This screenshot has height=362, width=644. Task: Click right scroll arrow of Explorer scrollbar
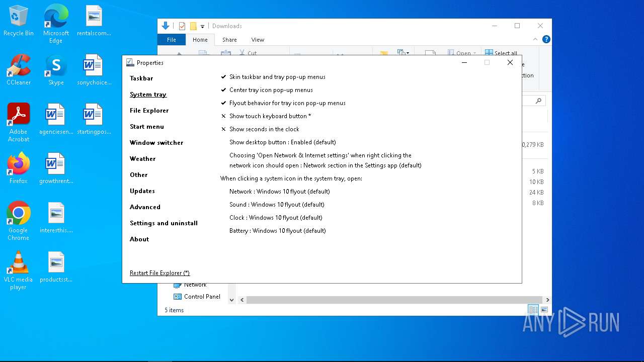(x=547, y=300)
